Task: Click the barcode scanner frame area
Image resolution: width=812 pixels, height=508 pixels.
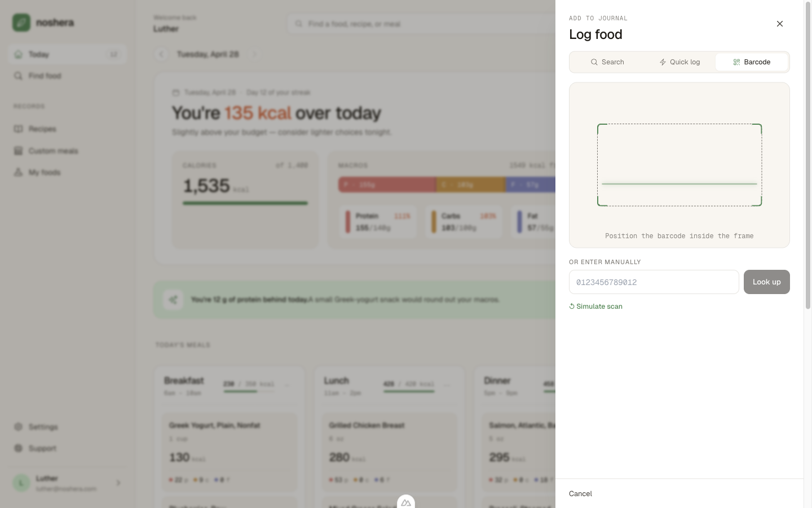Action: (679, 165)
